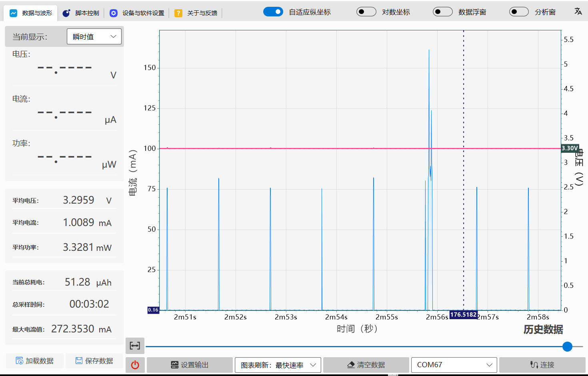Toggle 自适应纵坐标 switch off
Viewport: 588px width, 376px height.
pos(273,12)
